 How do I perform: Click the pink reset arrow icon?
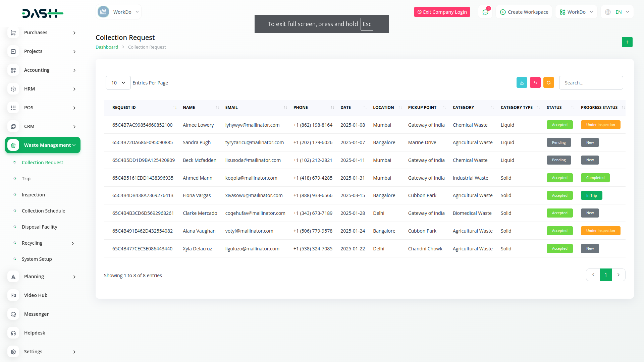coord(535,83)
